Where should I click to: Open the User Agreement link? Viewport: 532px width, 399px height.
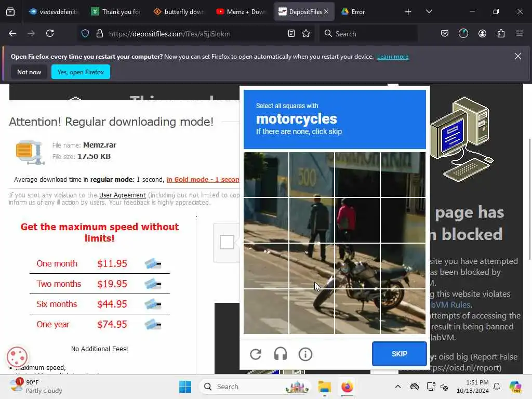(x=123, y=195)
